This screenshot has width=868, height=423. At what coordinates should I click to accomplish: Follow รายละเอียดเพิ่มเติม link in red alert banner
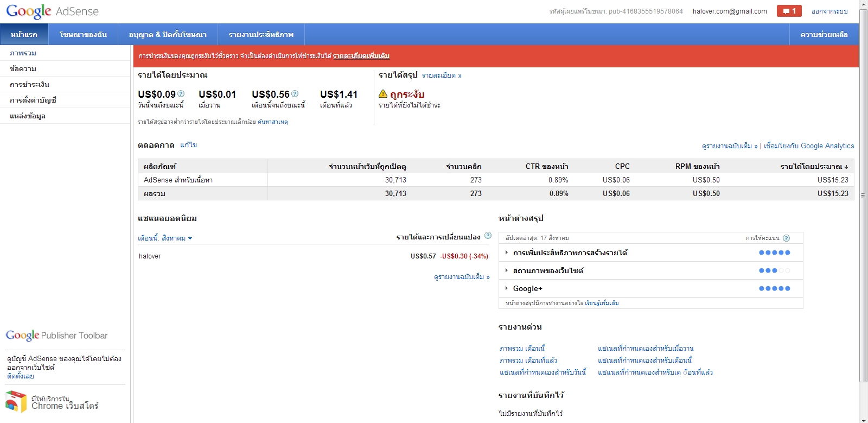point(361,56)
